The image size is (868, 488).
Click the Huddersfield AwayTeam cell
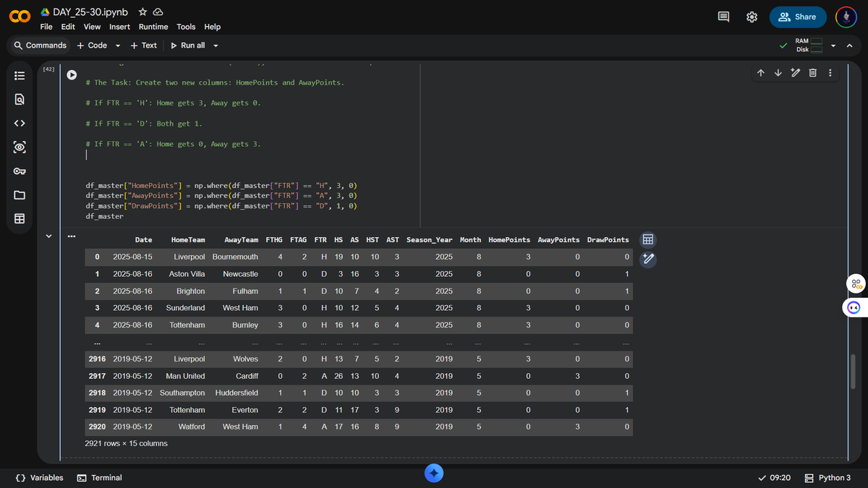point(237,393)
